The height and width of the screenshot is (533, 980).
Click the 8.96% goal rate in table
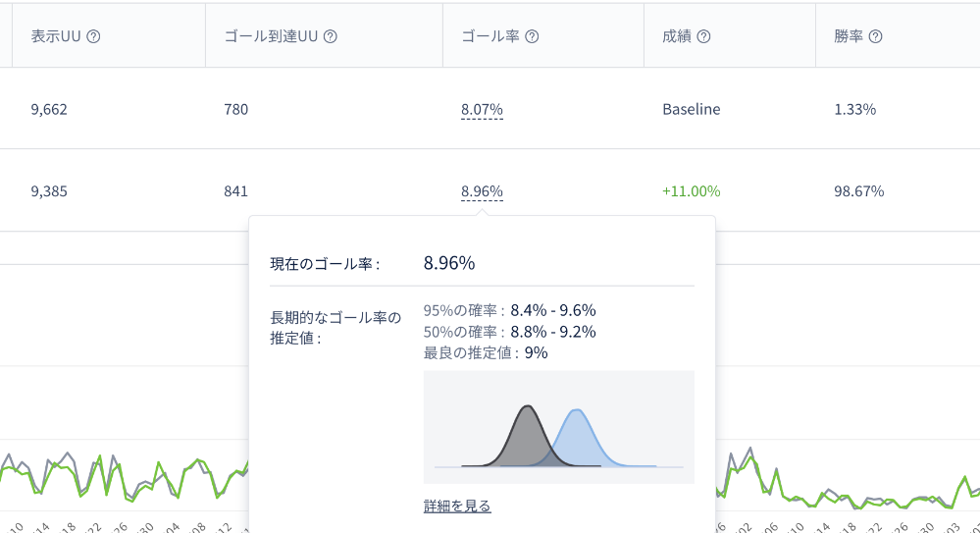coord(482,191)
